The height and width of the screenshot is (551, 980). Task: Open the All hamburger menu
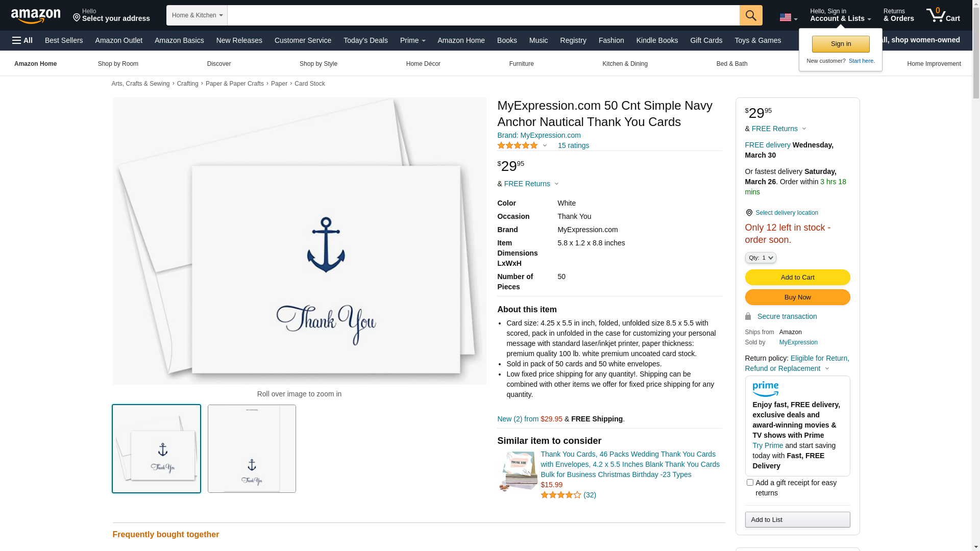tap(22, 40)
